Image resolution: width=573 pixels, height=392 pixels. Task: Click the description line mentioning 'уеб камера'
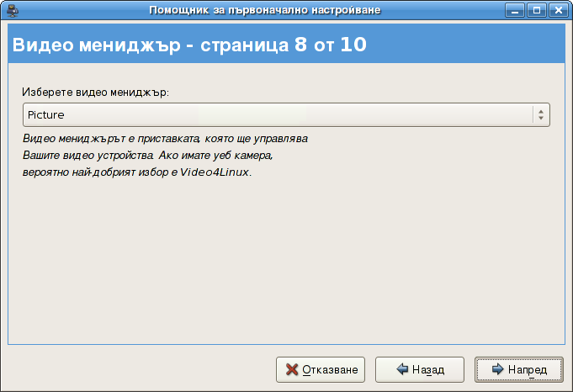point(147,156)
